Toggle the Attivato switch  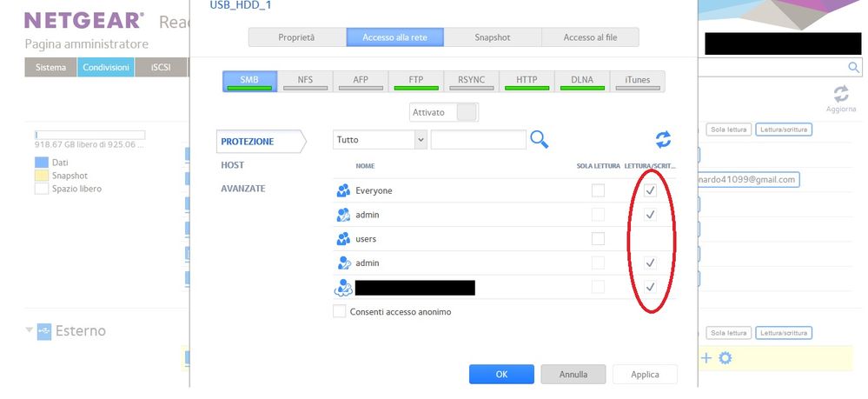pos(444,112)
